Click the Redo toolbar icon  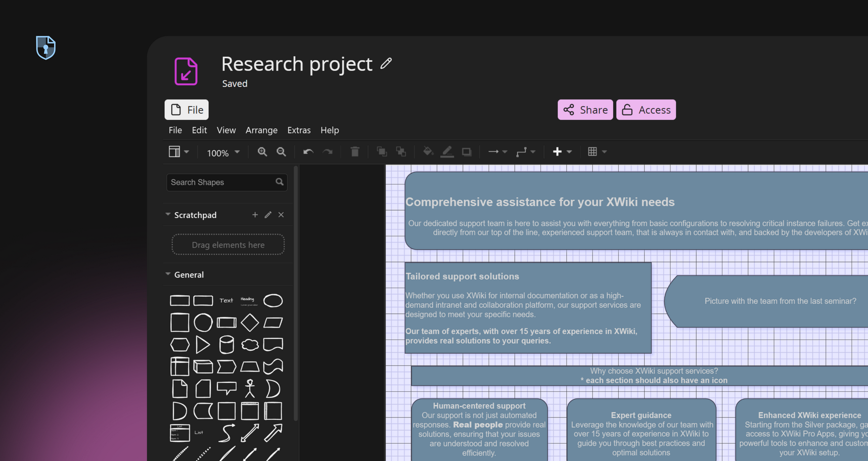[x=328, y=152]
